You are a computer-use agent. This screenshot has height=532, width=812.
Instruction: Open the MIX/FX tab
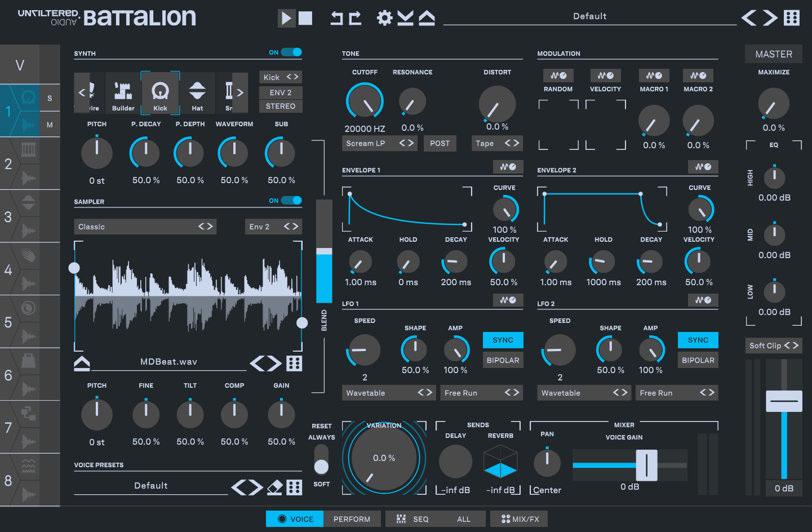[x=520, y=519]
